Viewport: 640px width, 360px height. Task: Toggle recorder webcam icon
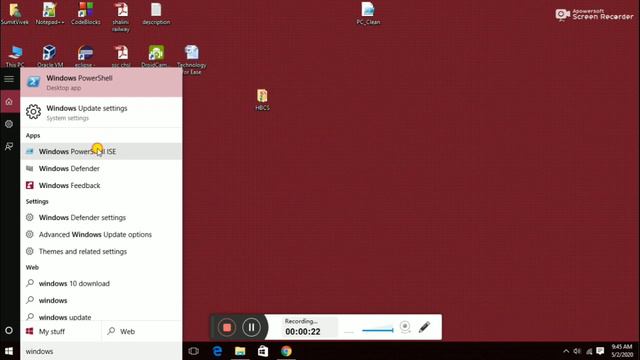pos(405,327)
